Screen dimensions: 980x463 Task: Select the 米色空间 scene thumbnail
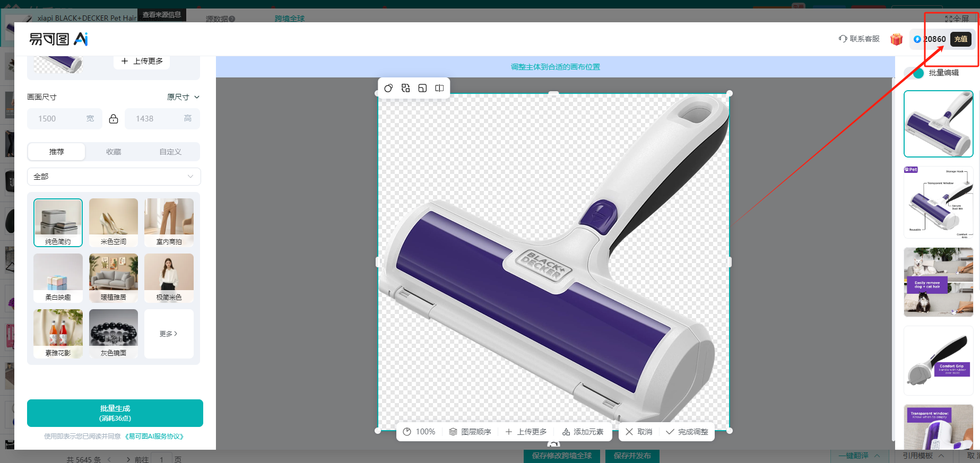[x=114, y=222]
